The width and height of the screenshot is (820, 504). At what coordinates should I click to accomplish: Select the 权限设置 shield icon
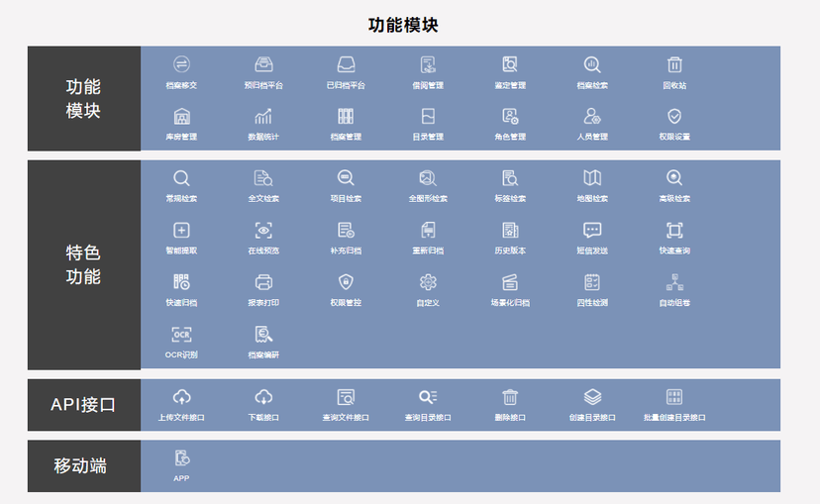[x=674, y=116]
